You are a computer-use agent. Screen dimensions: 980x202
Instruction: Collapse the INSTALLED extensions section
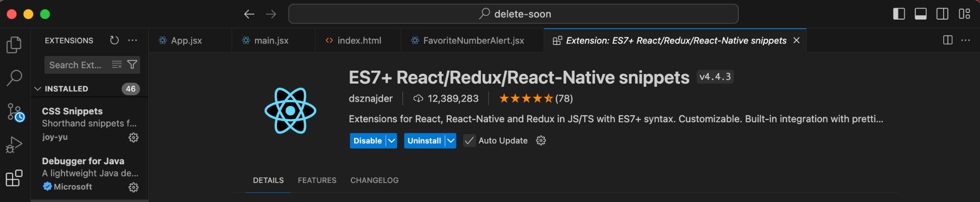(x=38, y=89)
